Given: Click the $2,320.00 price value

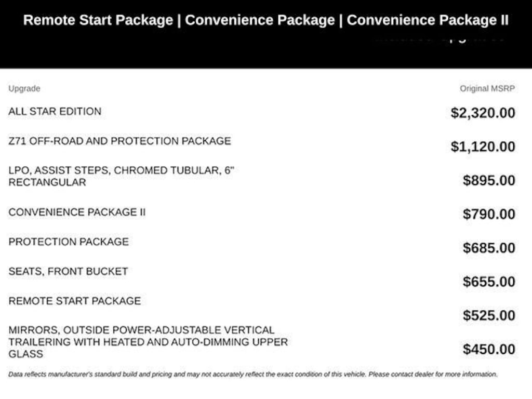Looking at the screenshot, I should pyautogui.click(x=483, y=113).
